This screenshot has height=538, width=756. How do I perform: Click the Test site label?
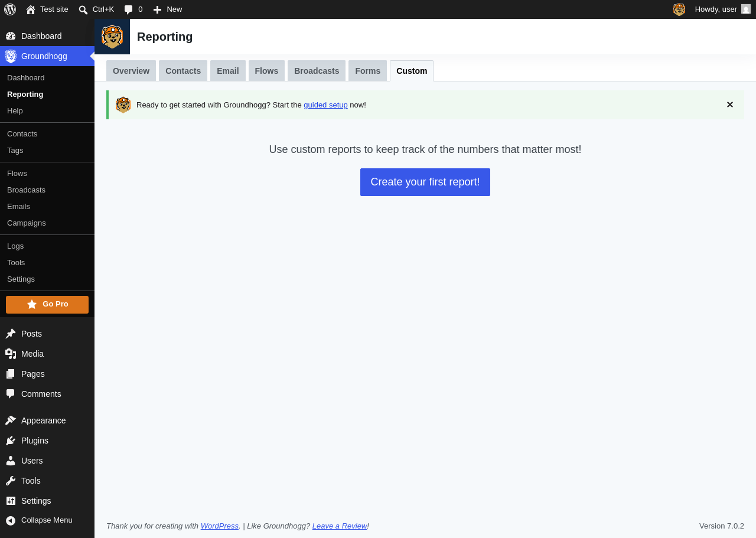tap(54, 9)
